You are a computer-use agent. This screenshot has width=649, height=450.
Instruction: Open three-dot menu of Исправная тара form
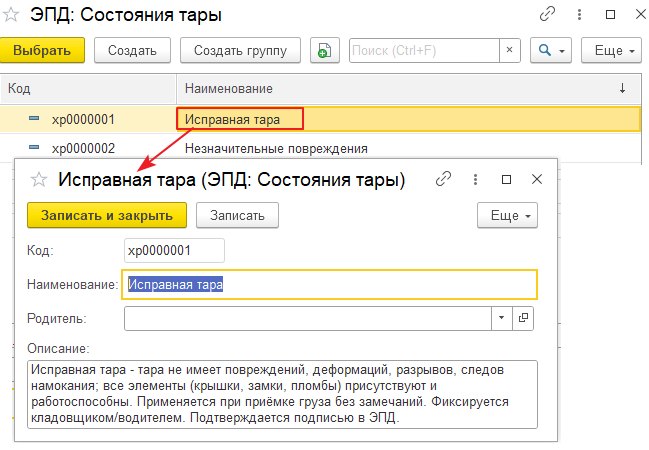(475, 179)
